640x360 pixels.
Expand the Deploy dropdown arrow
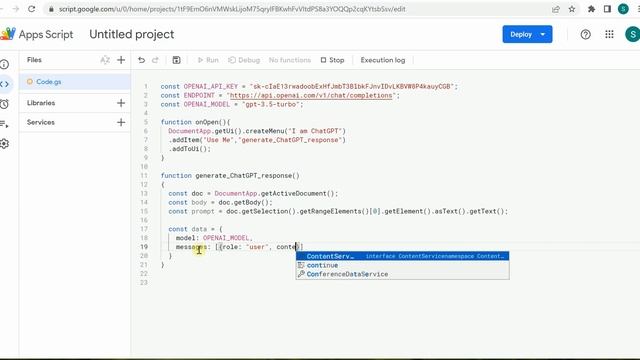(543, 35)
